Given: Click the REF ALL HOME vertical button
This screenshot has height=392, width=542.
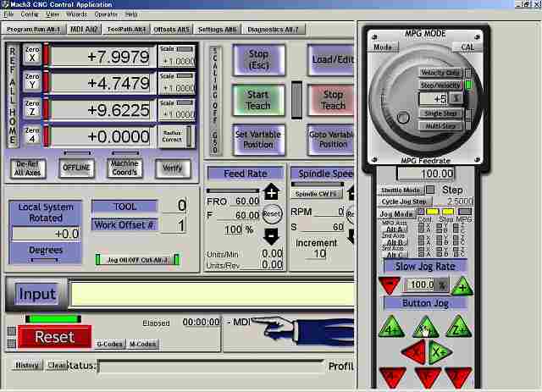Looking at the screenshot, I should tap(13, 96).
